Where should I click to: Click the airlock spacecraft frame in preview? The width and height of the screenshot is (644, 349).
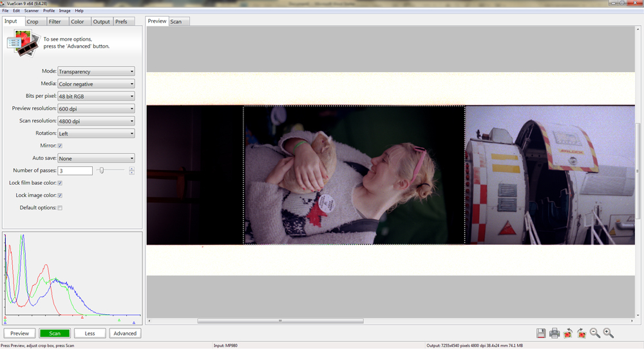pyautogui.click(x=550, y=175)
